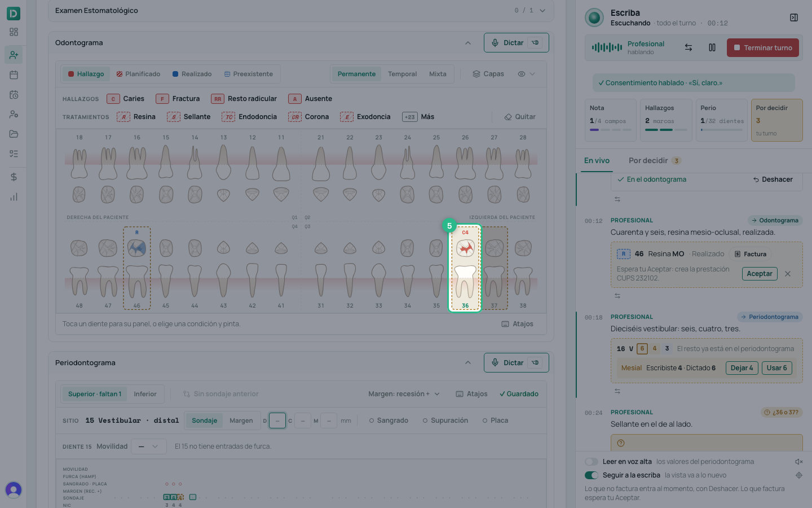Image resolution: width=812 pixels, height=508 pixels.
Task: Select the Caries finding with the red C swatch
Action: tap(126, 99)
